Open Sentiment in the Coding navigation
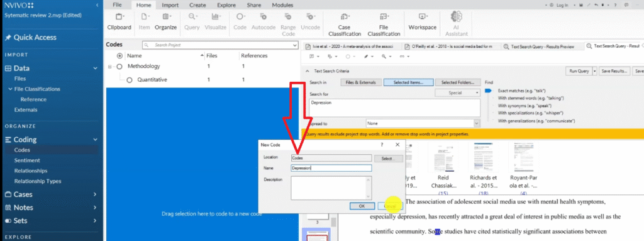Viewport: 644px width, 241px height. (27, 160)
